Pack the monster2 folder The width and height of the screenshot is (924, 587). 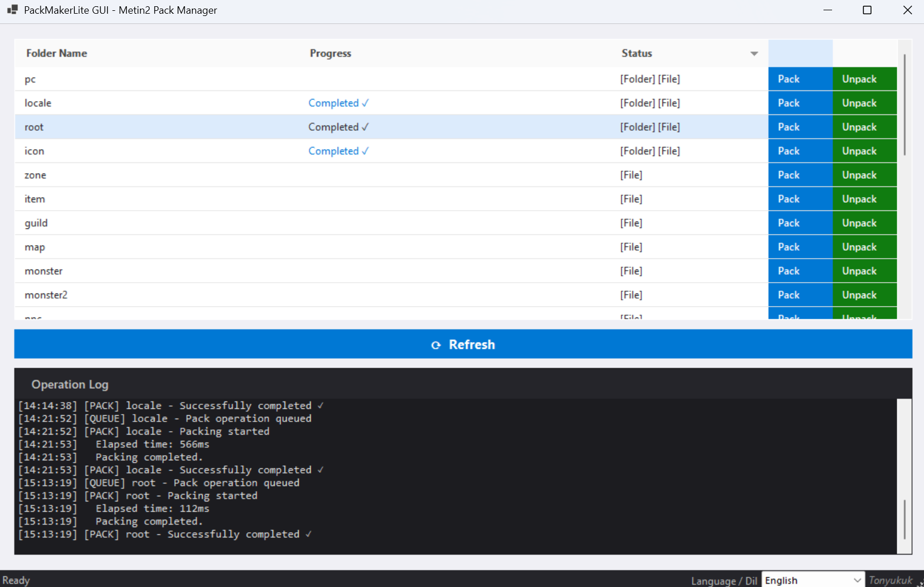click(x=800, y=295)
